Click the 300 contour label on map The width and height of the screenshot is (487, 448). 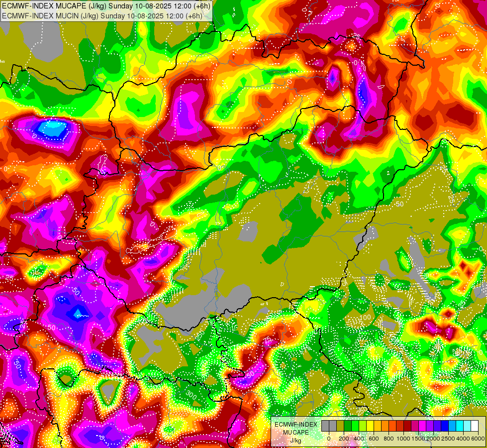192,395
